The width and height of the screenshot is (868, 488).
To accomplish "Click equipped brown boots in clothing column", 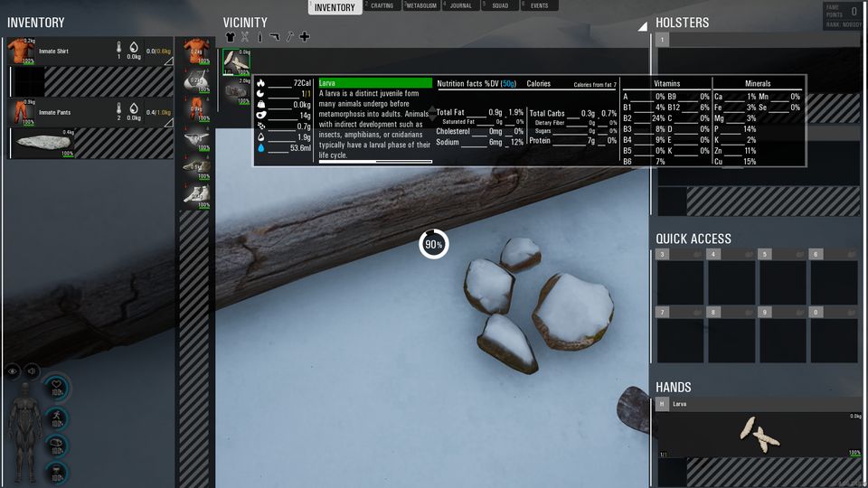I will [196, 166].
